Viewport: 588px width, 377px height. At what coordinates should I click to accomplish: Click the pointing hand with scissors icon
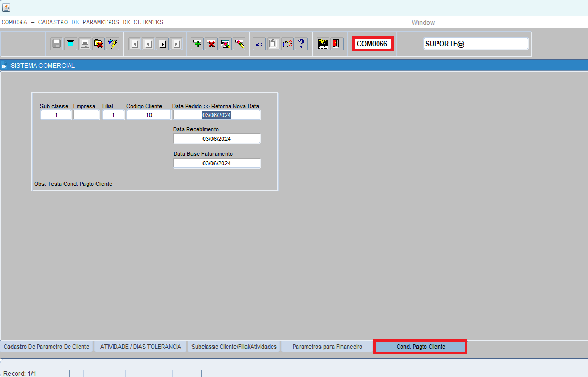287,44
